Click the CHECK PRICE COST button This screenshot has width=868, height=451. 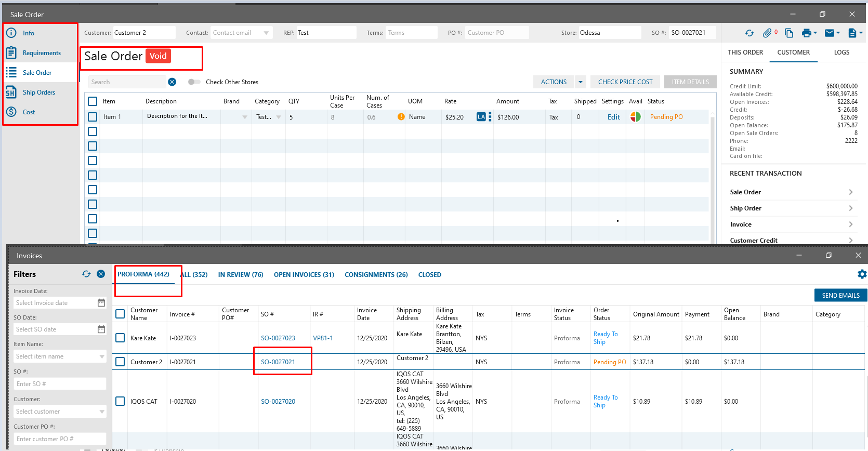click(625, 82)
